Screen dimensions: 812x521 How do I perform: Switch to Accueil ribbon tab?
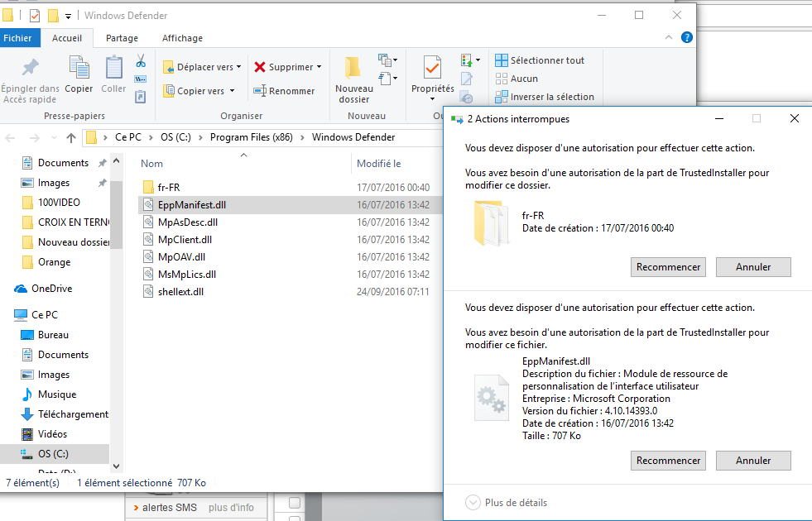pyautogui.click(x=67, y=38)
